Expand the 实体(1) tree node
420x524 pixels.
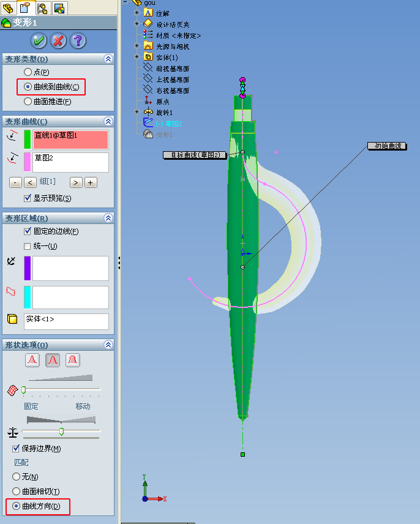[x=137, y=57]
